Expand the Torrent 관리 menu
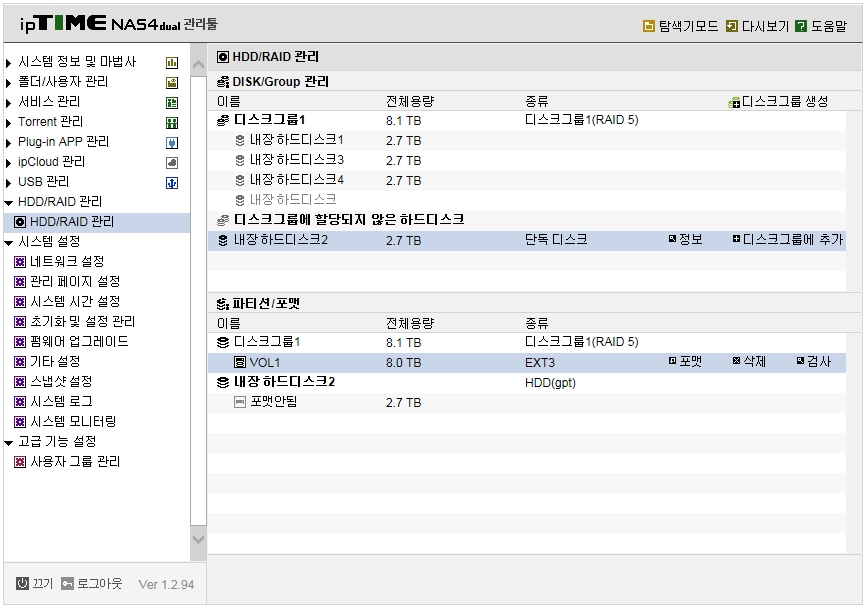Viewport: 867px width, 609px height. click(x=8, y=123)
